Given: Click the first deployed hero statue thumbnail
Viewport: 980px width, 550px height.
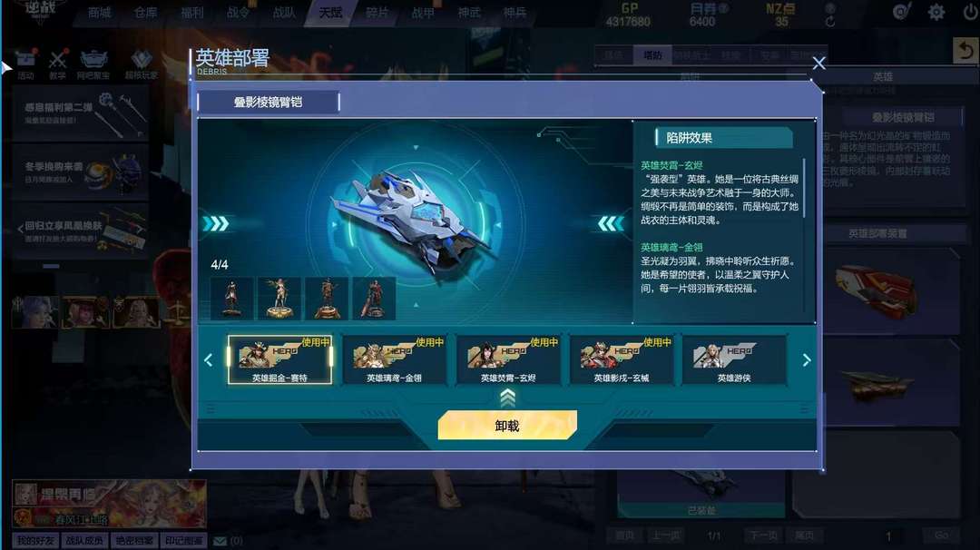Looking at the screenshot, I should point(232,298).
